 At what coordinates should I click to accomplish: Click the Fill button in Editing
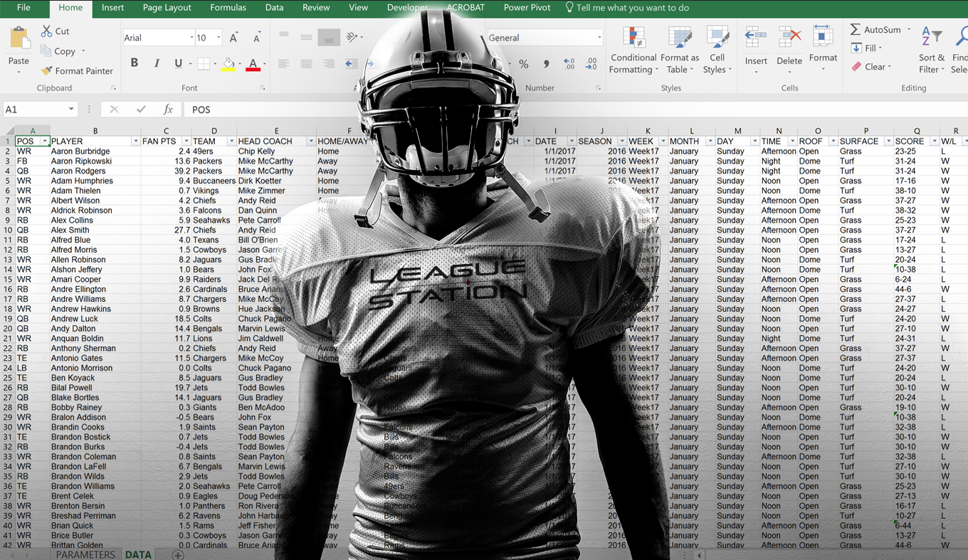tap(866, 48)
